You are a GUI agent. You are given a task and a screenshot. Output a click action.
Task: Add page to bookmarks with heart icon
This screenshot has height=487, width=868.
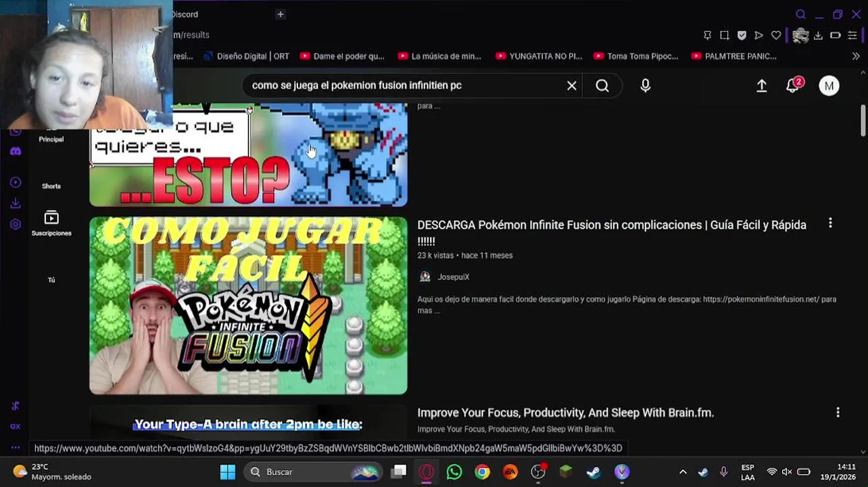(x=776, y=35)
